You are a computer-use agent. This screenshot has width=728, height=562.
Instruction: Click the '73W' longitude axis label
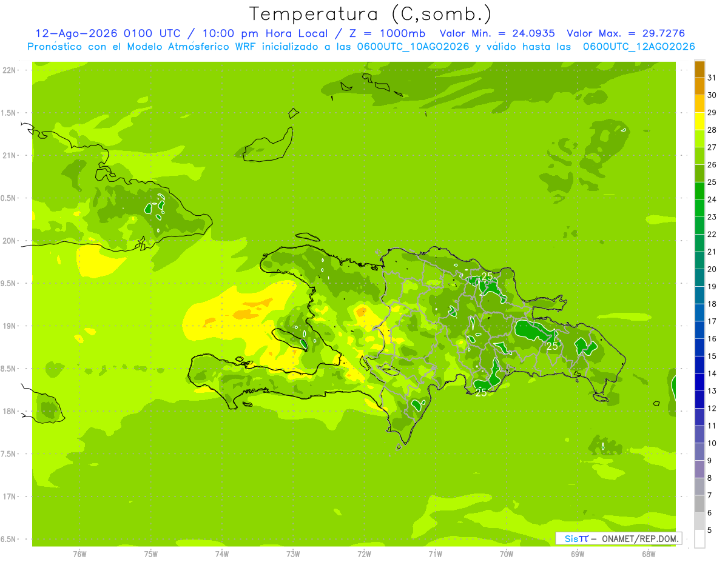pos(293,554)
